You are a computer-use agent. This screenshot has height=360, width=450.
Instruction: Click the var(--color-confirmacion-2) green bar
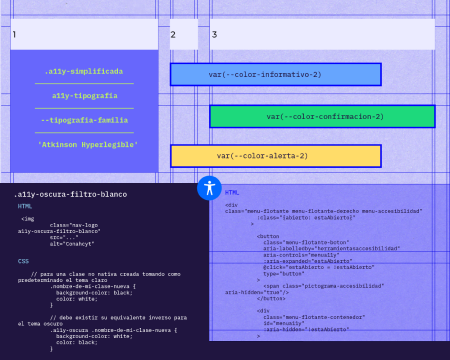coord(322,116)
